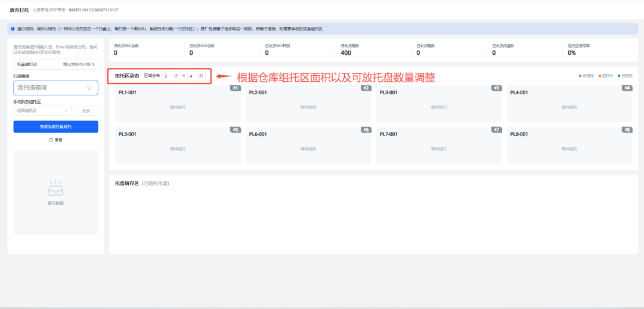Screen dimensions: 644x309
Task: Click the 组托区动态 section heading
Action: [x=127, y=76]
